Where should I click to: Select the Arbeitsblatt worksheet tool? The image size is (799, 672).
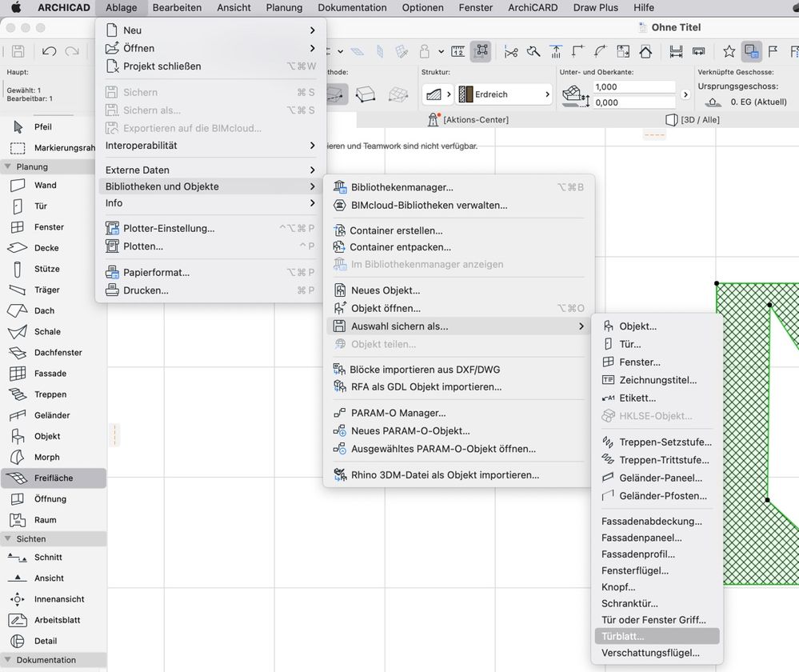coord(54,620)
